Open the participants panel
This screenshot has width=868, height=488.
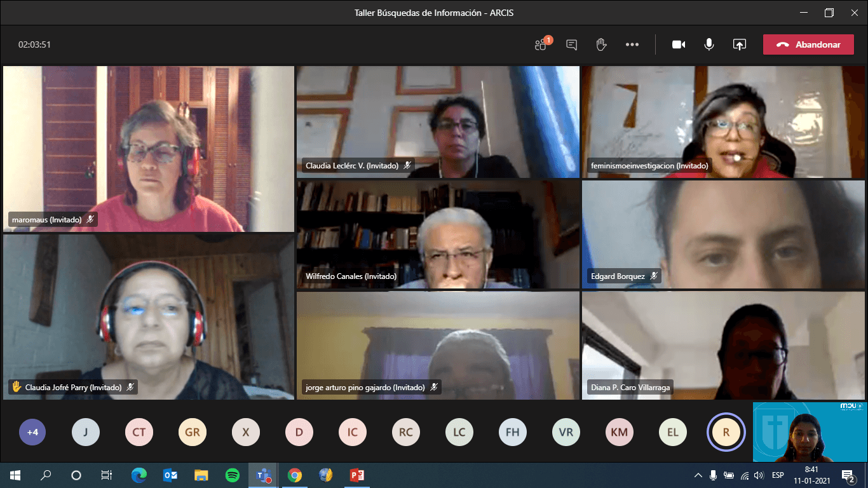tap(541, 44)
